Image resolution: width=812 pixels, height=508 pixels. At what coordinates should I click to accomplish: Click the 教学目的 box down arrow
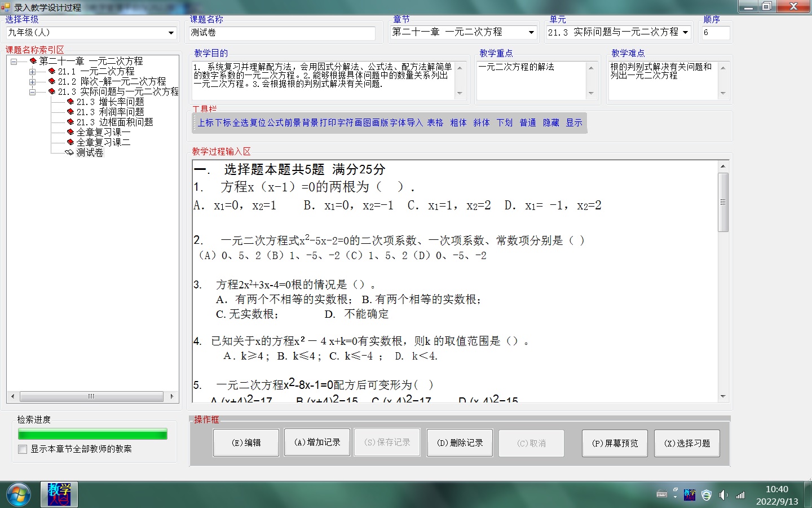click(x=460, y=93)
